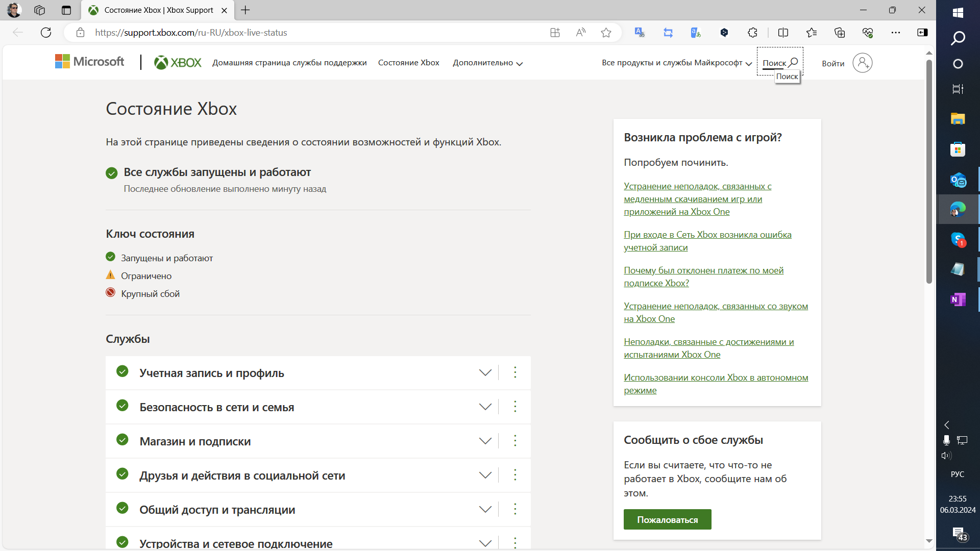Start Read Aloud from the address bar

pyautogui.click(x=580, y=33)
